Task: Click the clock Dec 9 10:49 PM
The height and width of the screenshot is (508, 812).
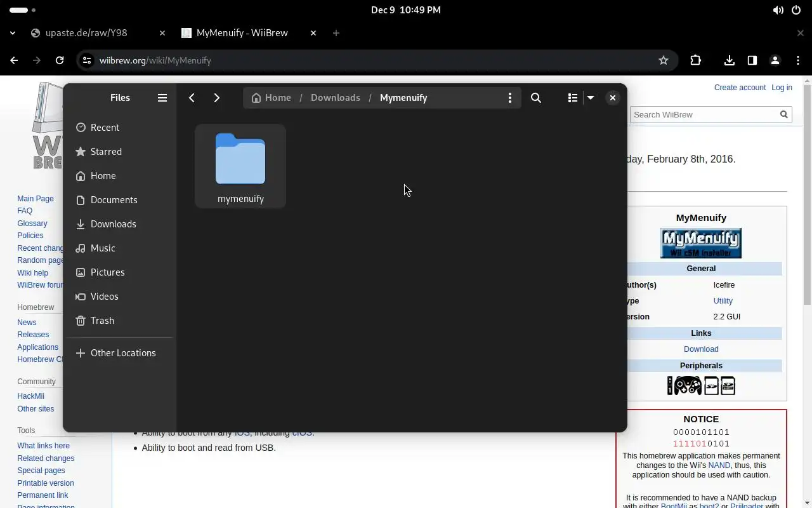Action: (406, 10)
